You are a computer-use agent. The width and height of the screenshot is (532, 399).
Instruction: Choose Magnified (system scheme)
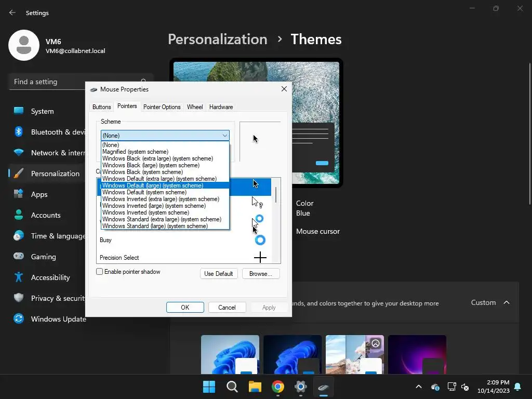tap(165, 152)
